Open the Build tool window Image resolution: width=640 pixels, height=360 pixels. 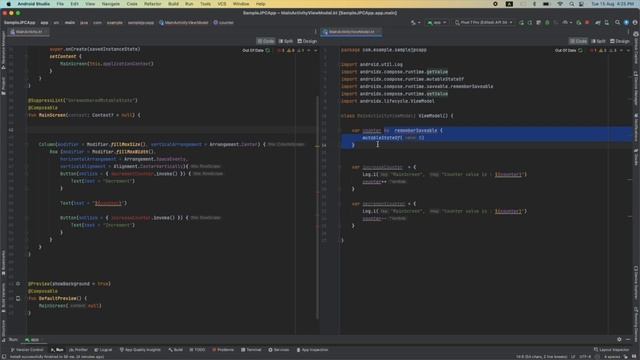click(x=176, y=350)
